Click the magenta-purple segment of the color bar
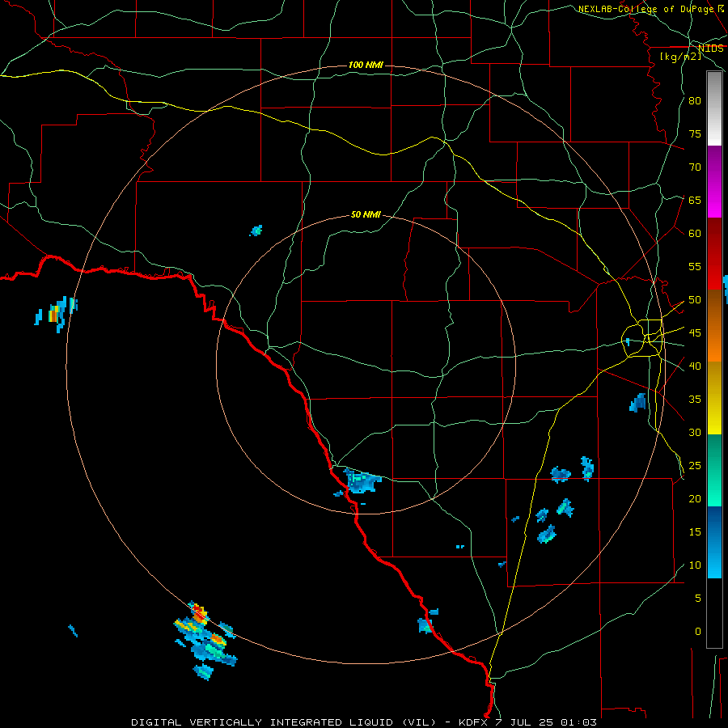The width and height of the screenshot is (728, 728). 714,182
